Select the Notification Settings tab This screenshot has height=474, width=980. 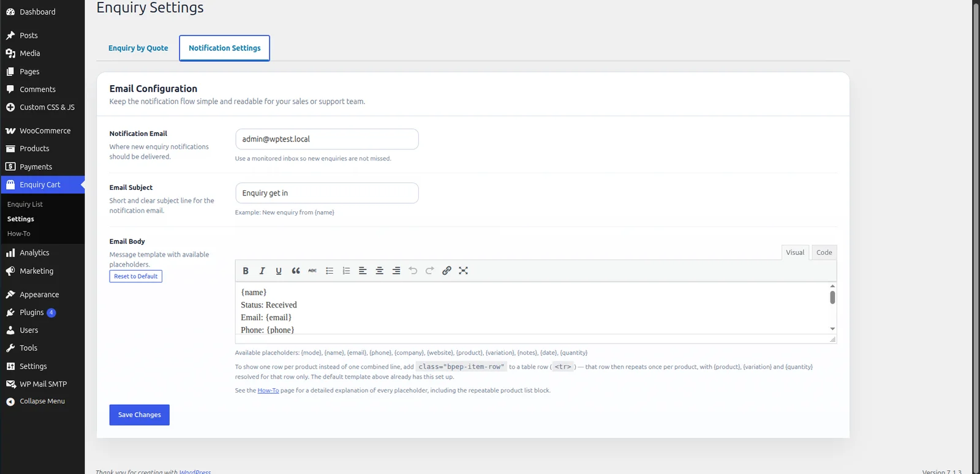tap(224, 48)
